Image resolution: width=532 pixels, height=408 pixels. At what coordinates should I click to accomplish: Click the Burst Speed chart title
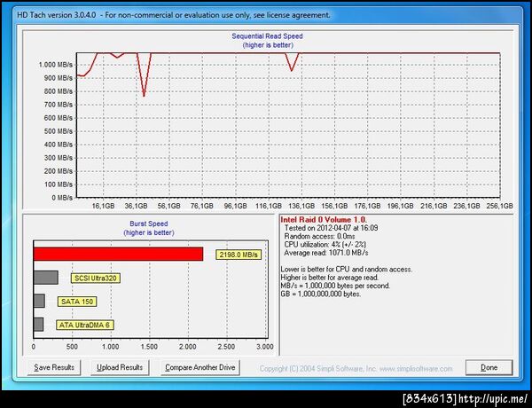tap(149, 224)
